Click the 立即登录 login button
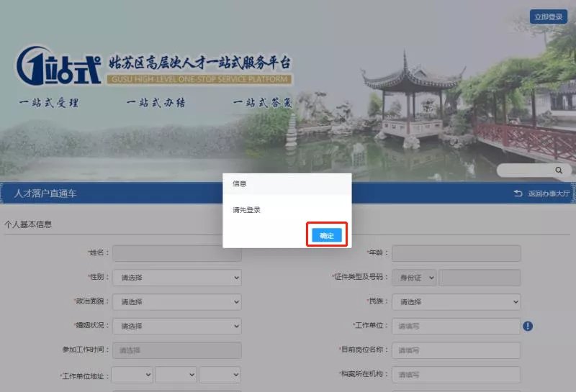This screenshot has width=576, height=392. click(x=549, y=17)
